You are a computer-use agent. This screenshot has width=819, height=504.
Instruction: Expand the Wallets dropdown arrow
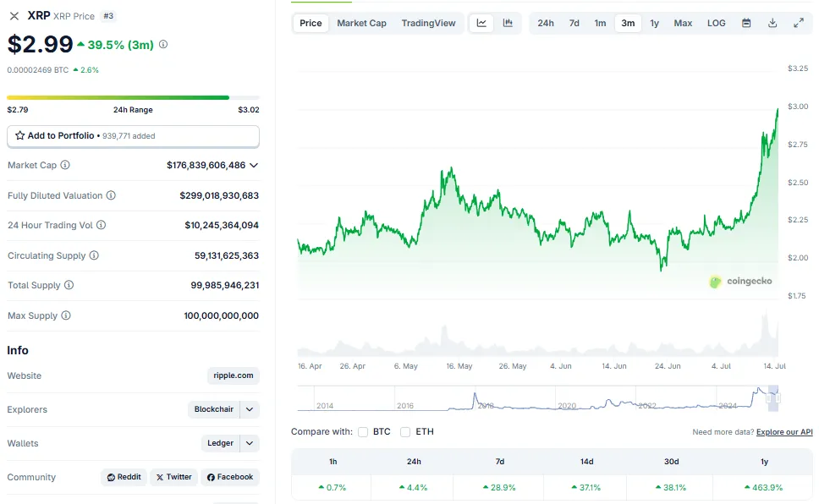[x=250, y=443]
